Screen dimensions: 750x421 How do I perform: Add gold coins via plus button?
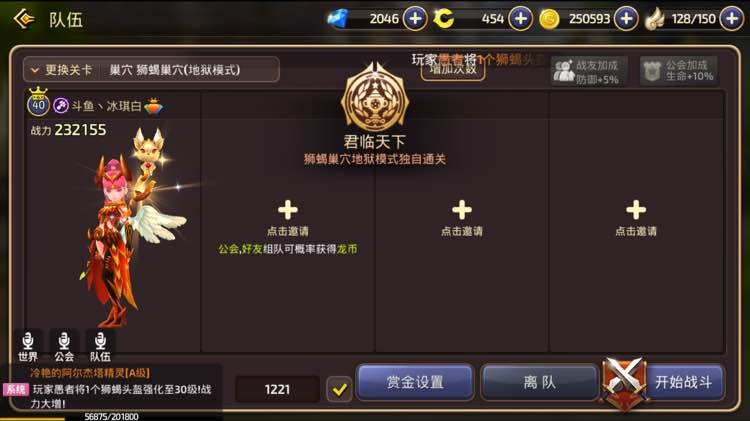pyautogui.click(x=626, y=19)
